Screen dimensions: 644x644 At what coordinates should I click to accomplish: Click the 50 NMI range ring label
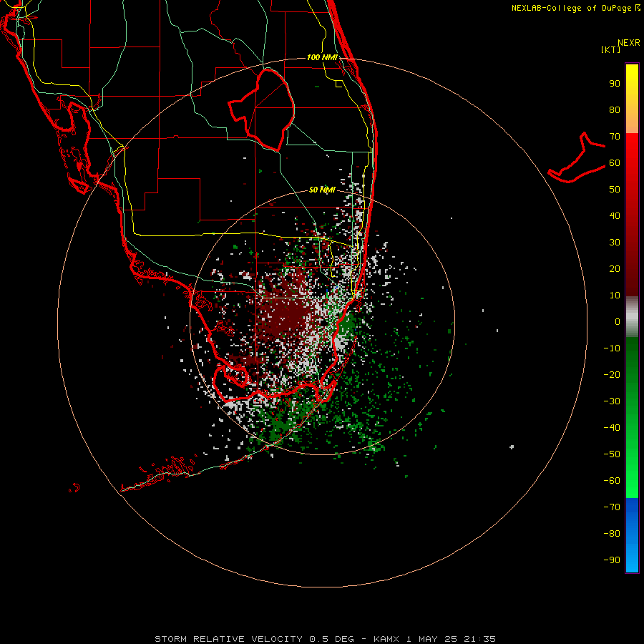(x=322, y=190)
